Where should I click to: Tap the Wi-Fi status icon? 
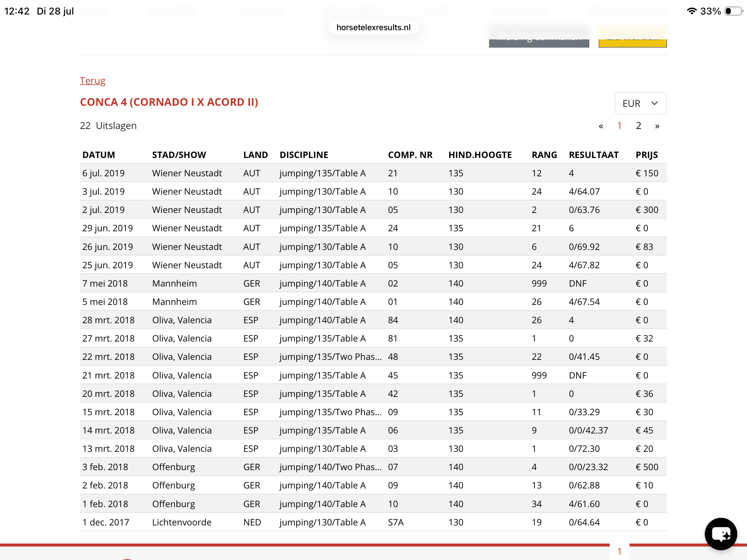[692, 11]
